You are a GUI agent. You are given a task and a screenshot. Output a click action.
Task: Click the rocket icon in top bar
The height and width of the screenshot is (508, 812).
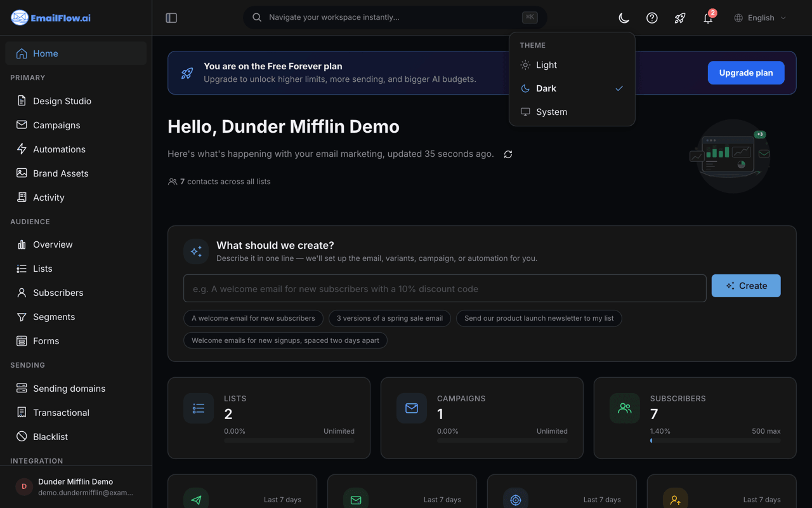point(680,18)
